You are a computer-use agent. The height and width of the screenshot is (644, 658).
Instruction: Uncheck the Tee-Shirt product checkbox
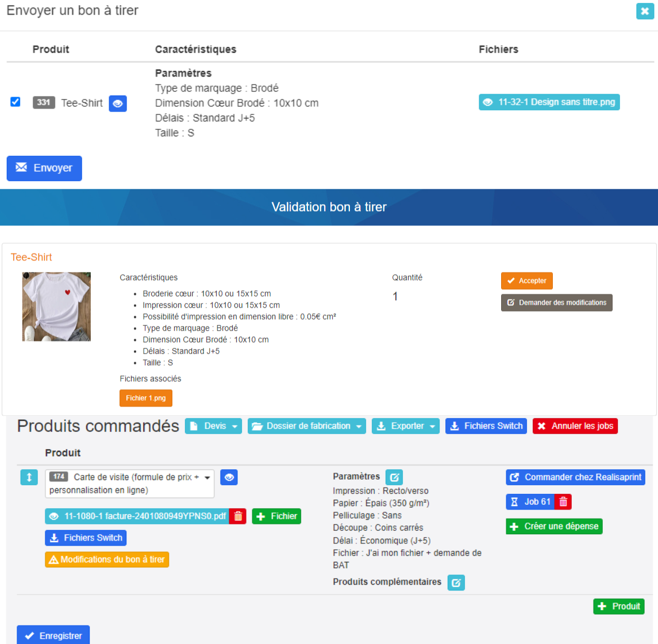pos(16,102)
